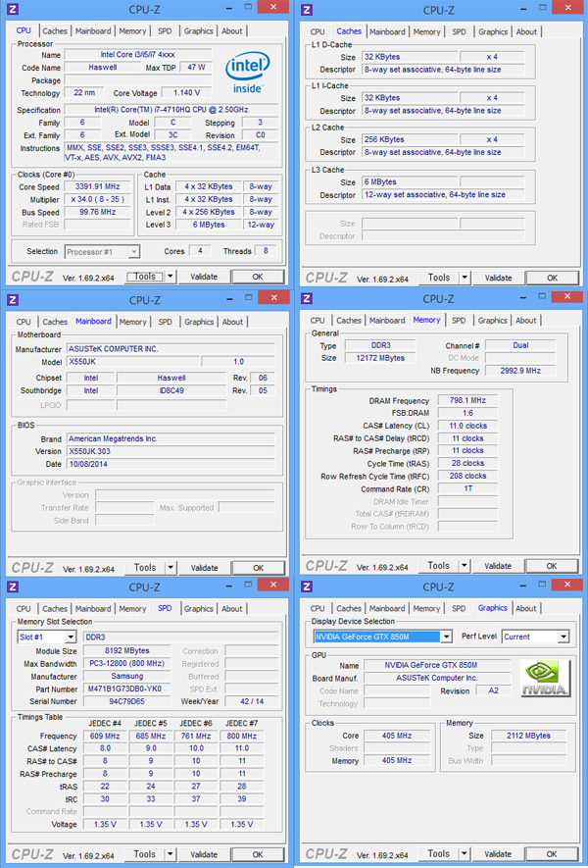This screenshot has width=588, height=868.
Task: Click Validate in the CPU tab window
Action: tap(204, 277)
